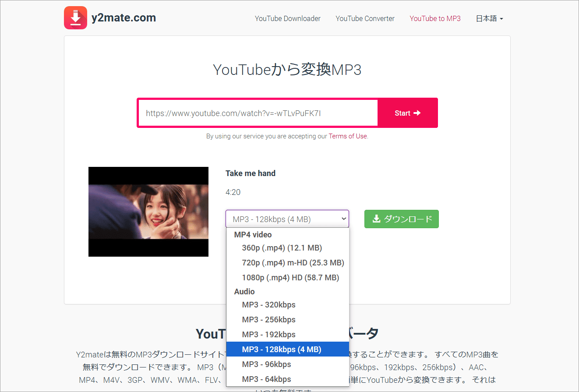
Task: Click the Start button
Action: point(407,113)
